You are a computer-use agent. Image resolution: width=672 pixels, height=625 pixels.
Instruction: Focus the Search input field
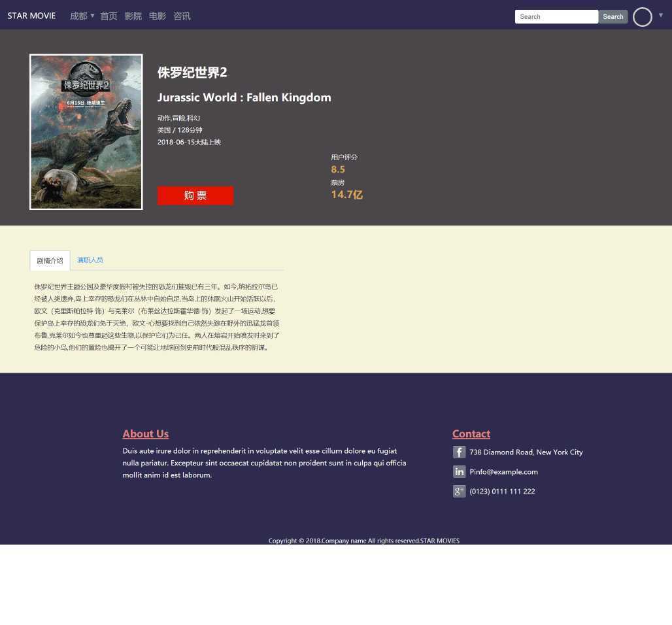coord(556,17)
